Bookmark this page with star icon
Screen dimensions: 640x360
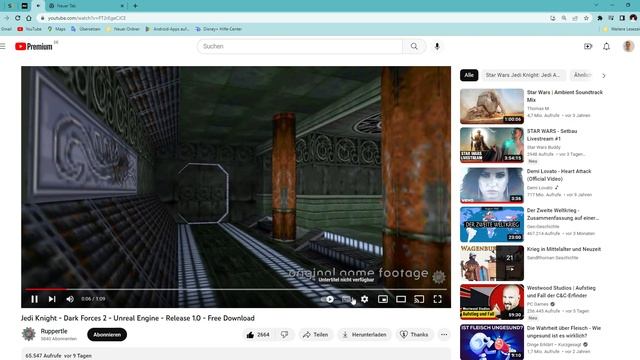click(x=586, y=18)
